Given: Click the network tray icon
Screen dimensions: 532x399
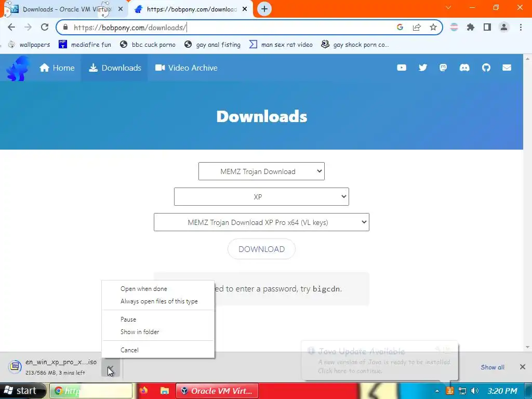Looking at the screenshot, I should coord(462,391).
